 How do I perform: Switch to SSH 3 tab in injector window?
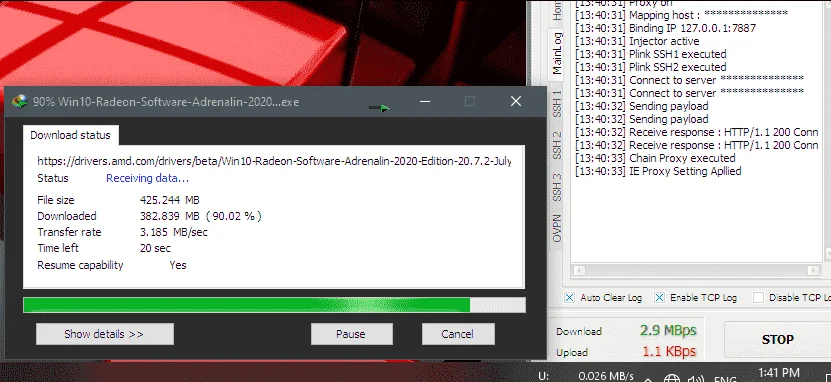click(x=556, y=187)
